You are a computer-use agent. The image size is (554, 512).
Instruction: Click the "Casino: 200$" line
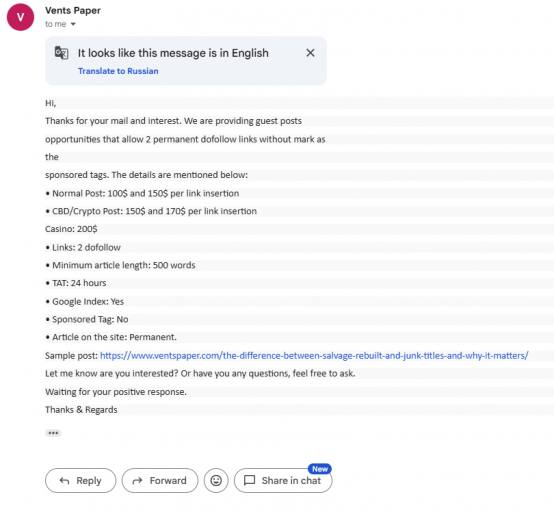click(x=71, y=229)
